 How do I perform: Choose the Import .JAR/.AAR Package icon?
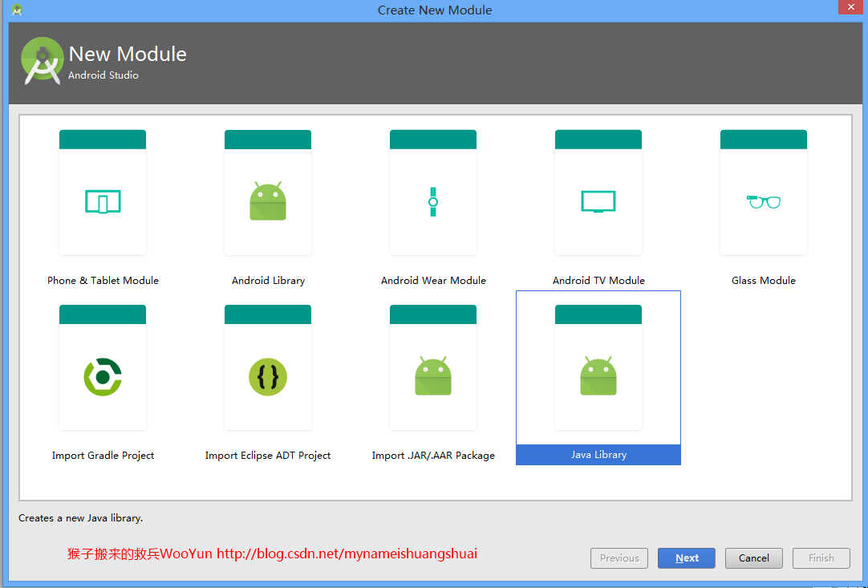click(433, 376)
